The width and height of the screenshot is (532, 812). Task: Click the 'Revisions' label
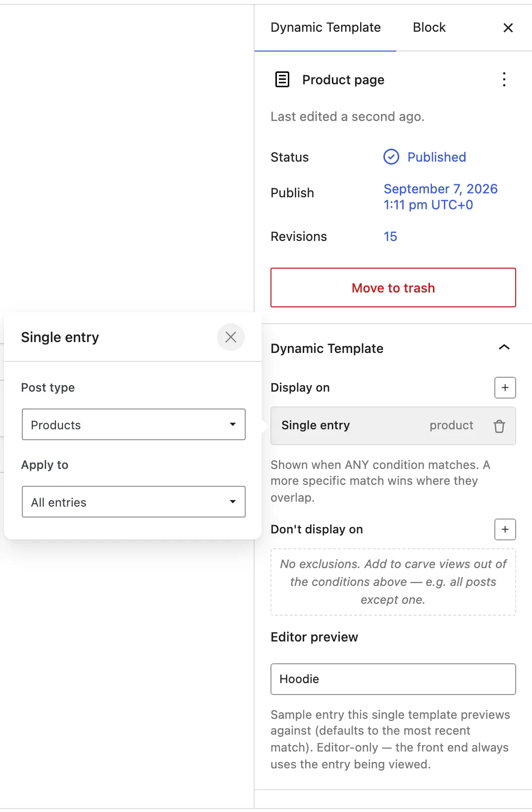(x=299, y=236)
